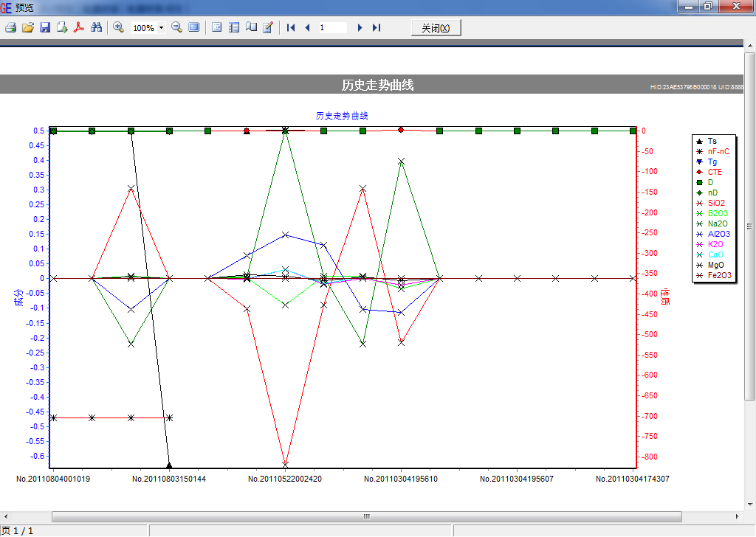756x537 pixels.
Task: Click the Na2O legend entry
Action: [712, 224]
